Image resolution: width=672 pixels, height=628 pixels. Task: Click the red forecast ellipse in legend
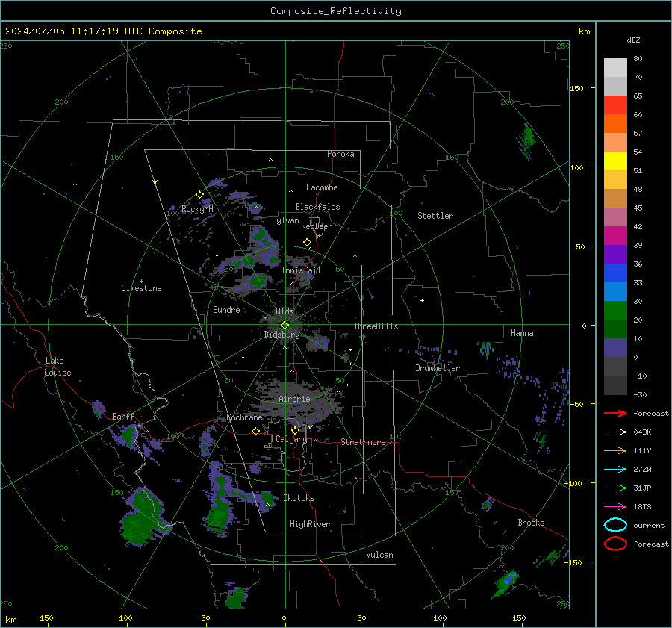[x=615, y=544]
